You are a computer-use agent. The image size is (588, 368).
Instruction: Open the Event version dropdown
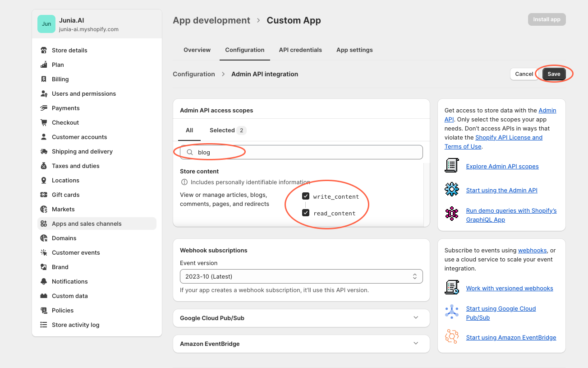[301, 276]
